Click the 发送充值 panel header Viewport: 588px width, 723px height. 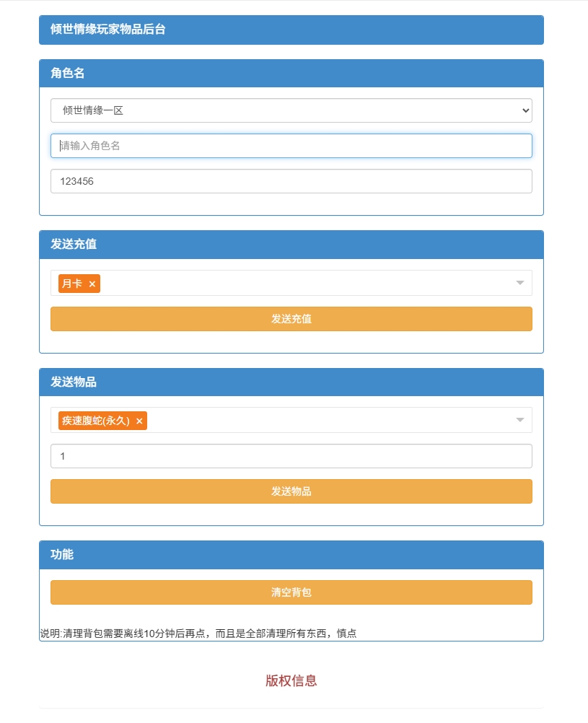291,245
